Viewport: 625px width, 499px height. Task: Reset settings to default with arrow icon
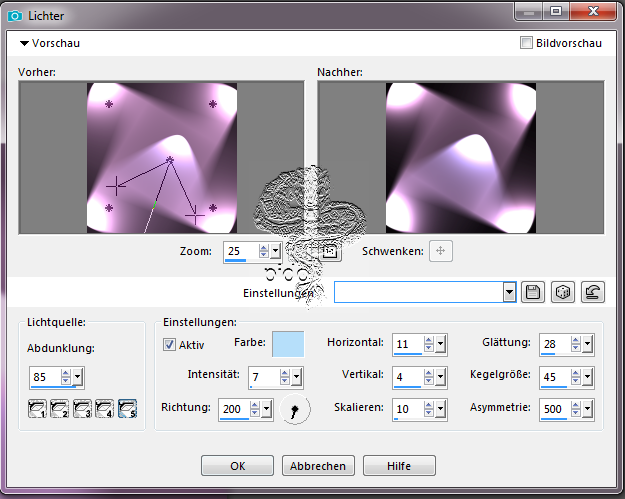(x=592, y=292)
